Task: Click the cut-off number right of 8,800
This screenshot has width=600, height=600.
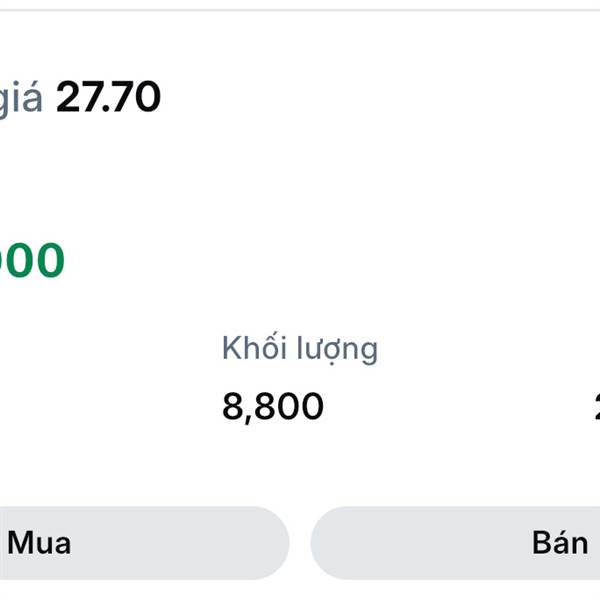Action: tap(596, 407)
